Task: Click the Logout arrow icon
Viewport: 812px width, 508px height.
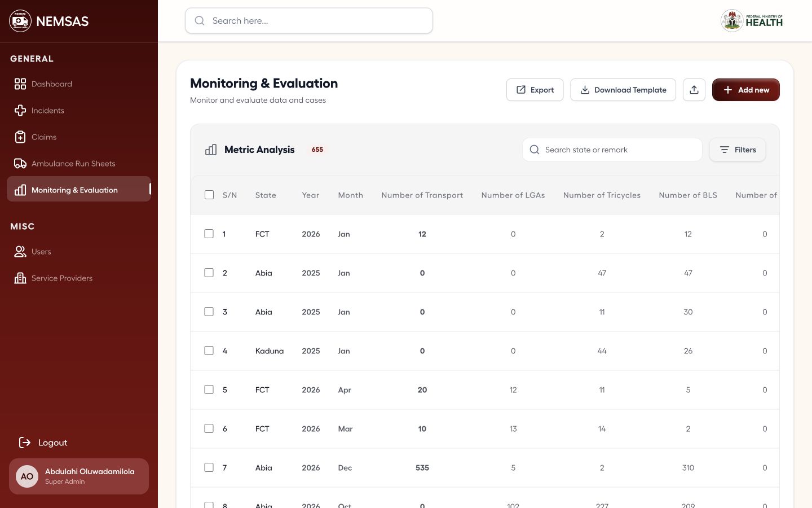Action: [25, 443]
